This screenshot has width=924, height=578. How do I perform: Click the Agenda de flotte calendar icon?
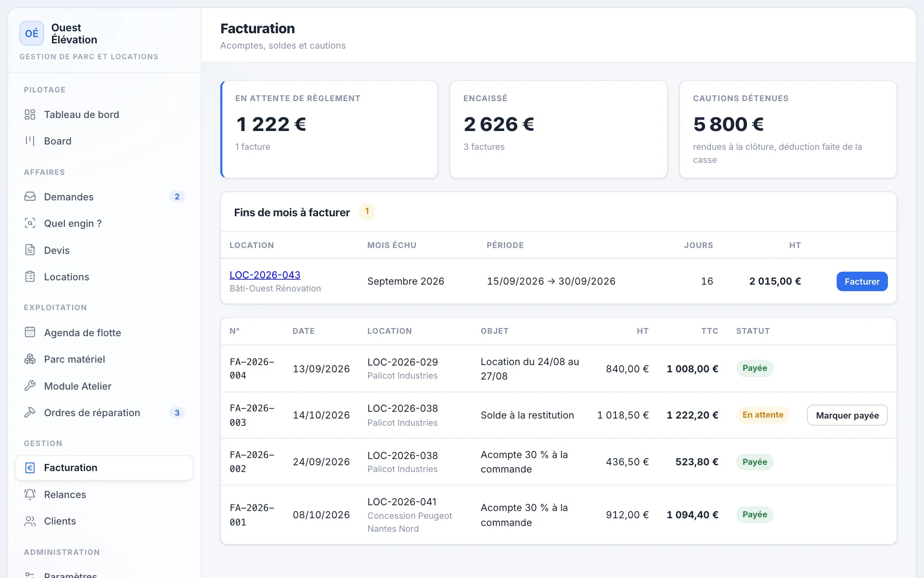coord(30,332)
